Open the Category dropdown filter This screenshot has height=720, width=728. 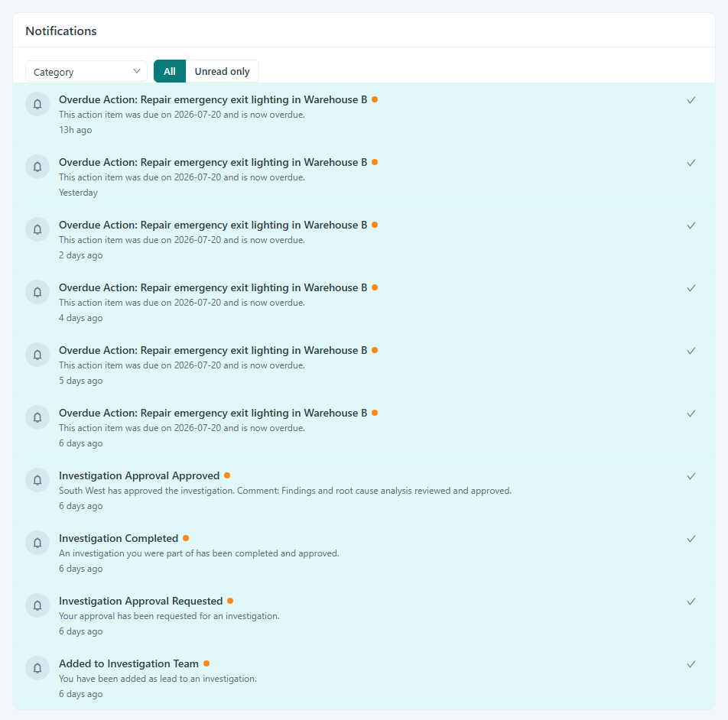[86, 71]
